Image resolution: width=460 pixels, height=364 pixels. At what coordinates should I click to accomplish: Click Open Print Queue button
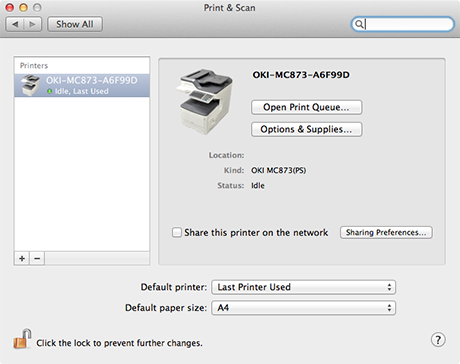tap(306, 107)
